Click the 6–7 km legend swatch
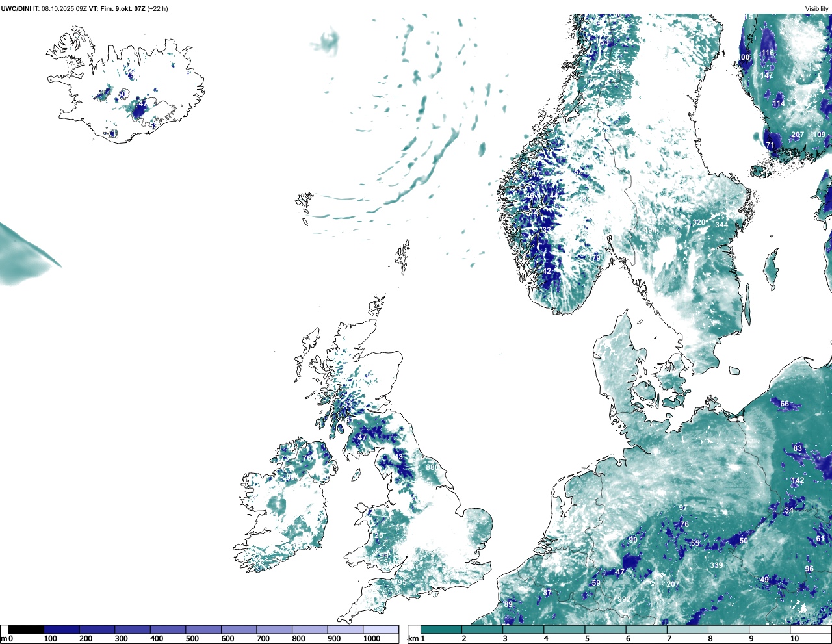The width and height of the screenshot is (832, 644). point(645,629)
